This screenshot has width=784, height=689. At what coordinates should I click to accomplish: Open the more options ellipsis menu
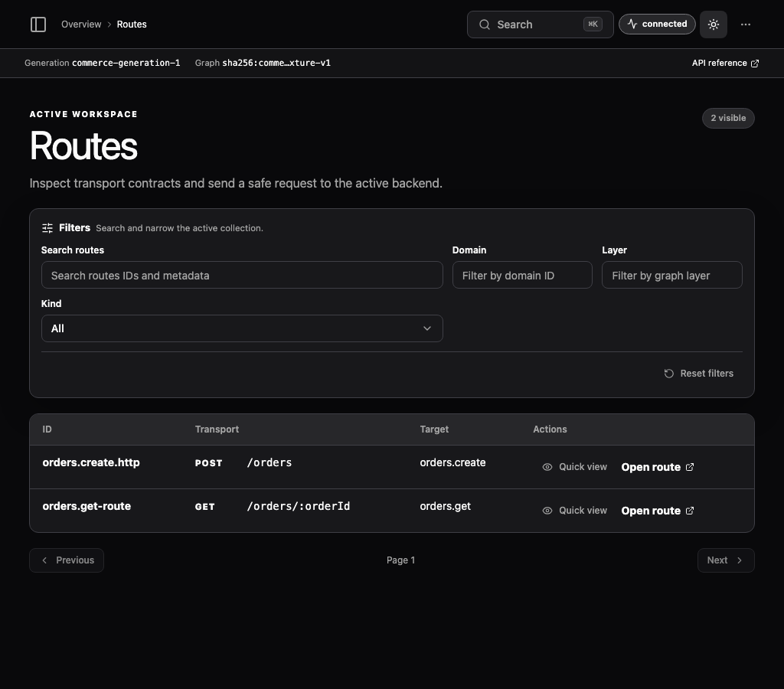pyautogui.click(x=745, y=24)
